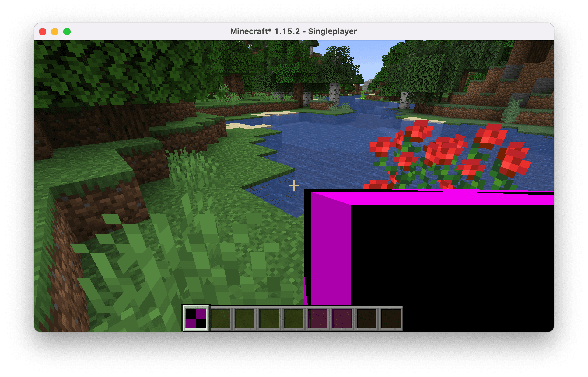Image resolution: width=588 pixels, height=377 pixels.
Task: Select the second hotbar slot
Action: [221, 318]
